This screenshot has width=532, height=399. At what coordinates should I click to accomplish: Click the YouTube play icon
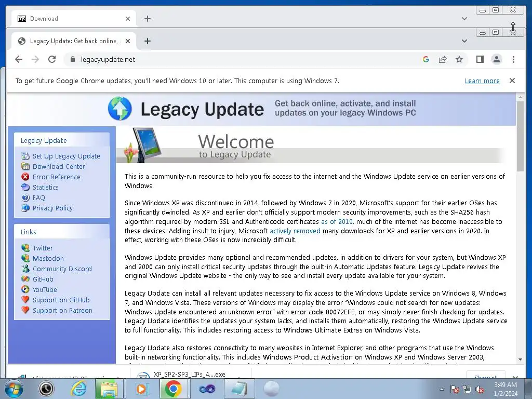click(x=25, y=289)
